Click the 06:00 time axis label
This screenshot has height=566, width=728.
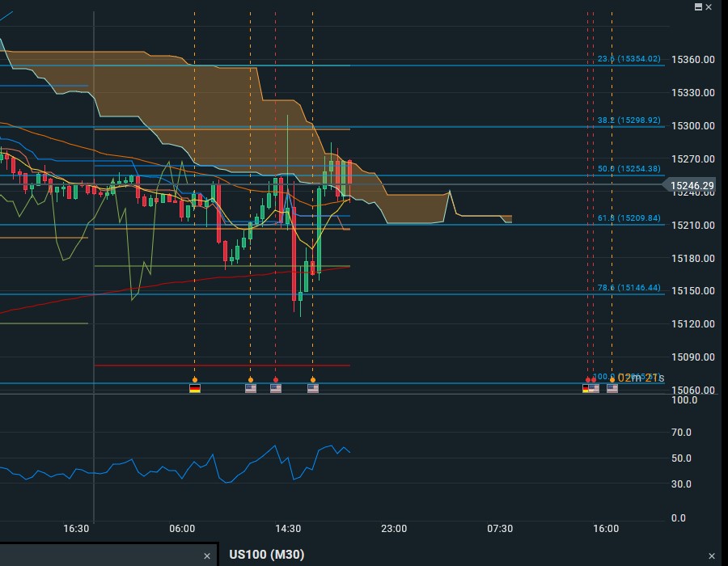pyautogui.click(x=182, y=529)
